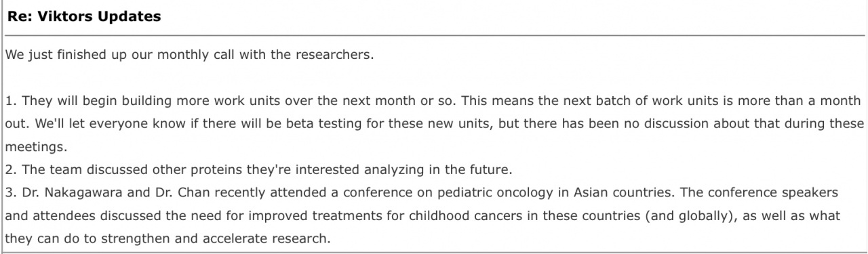
Task: Click numbered point 1 about work units
Action: (434, 124)
